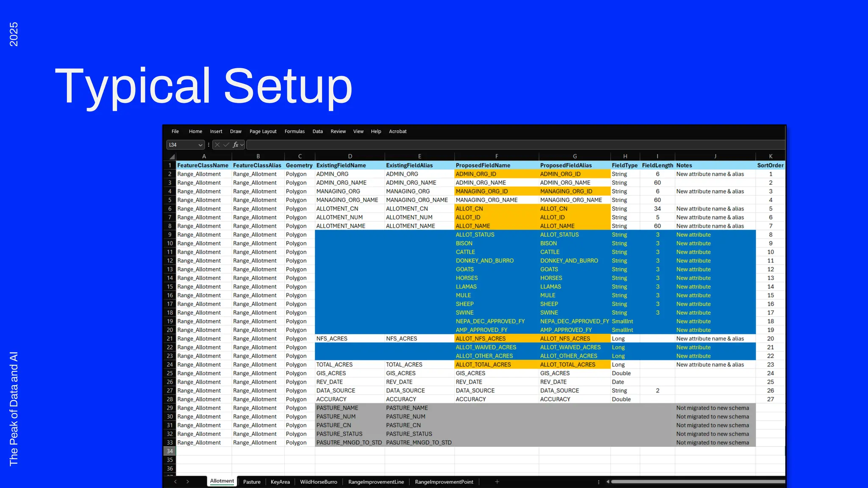
Task: Select column F header
Action: tap(496, 156)
